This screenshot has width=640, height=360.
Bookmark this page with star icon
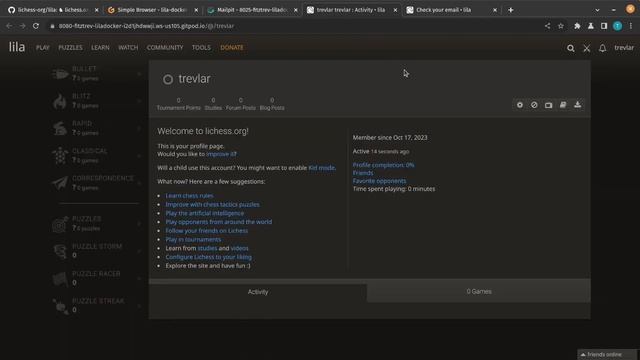pos(561,26)
